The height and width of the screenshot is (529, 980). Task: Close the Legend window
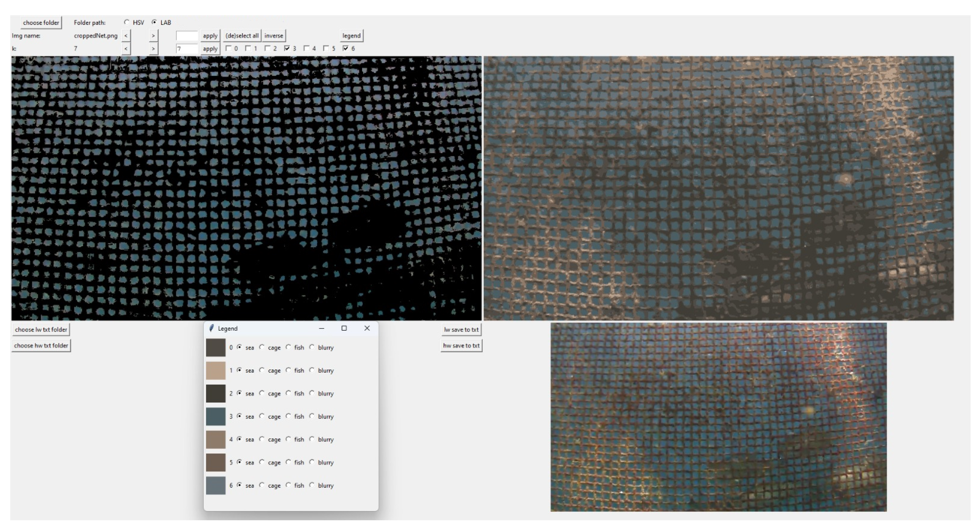pos(367,328)
